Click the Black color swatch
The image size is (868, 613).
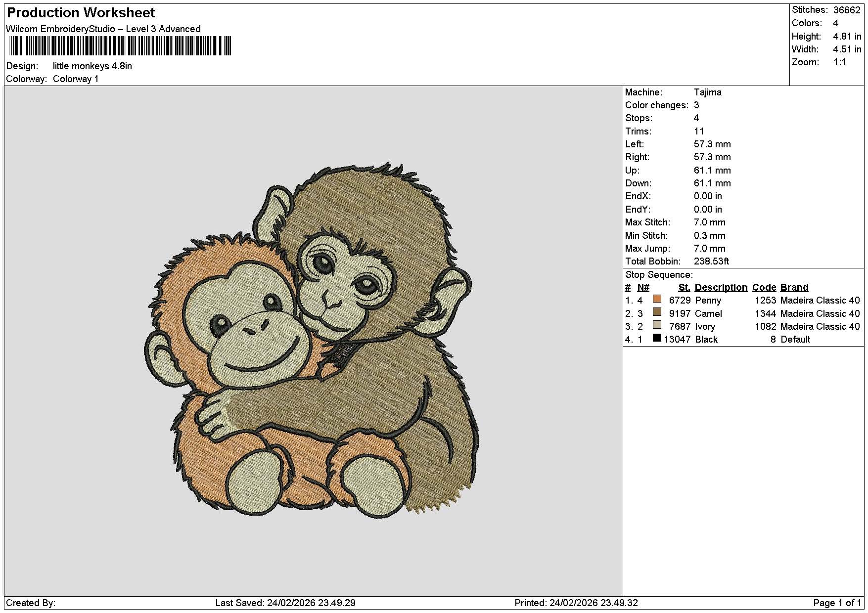point(657,338)
